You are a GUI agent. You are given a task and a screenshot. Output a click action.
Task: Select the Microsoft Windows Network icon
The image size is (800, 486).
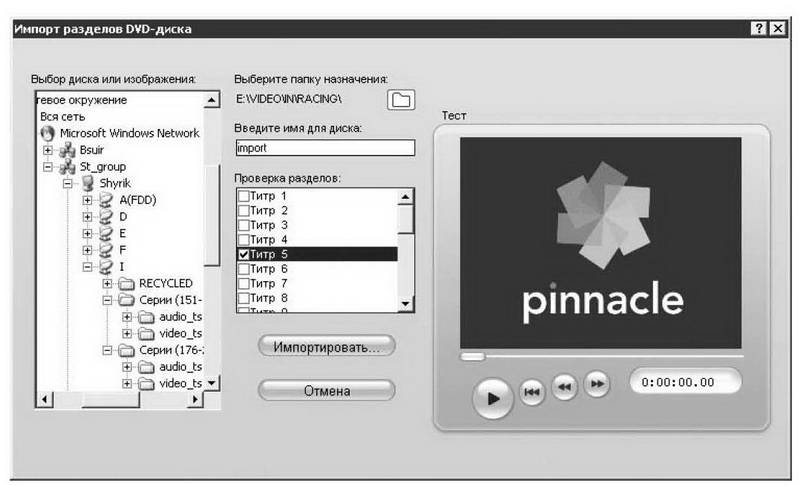coord(47,133)
